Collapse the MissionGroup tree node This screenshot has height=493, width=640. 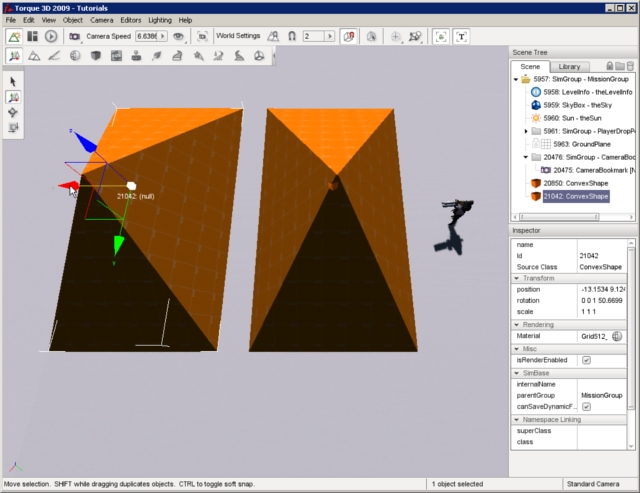coord(516,79)
